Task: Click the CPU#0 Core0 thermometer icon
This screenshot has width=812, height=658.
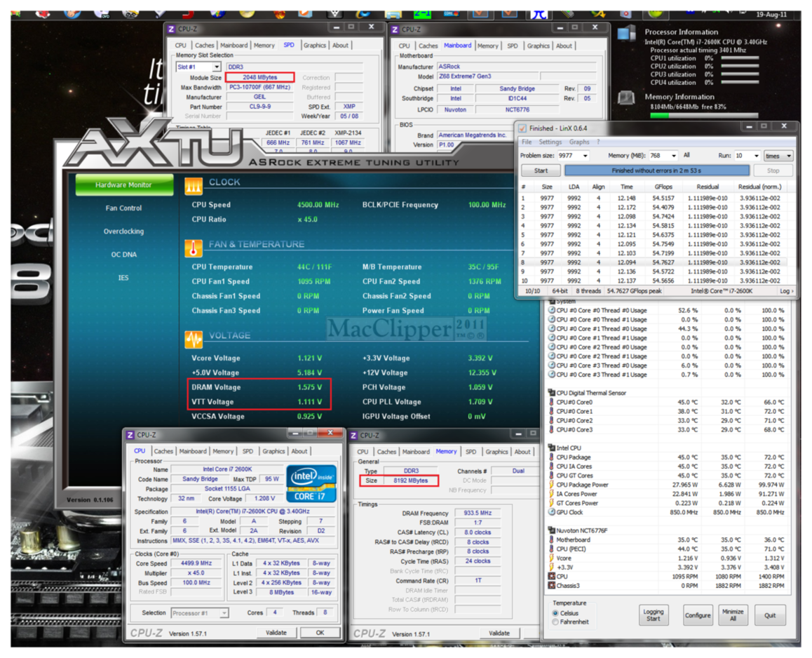Action: coord(552,402)
